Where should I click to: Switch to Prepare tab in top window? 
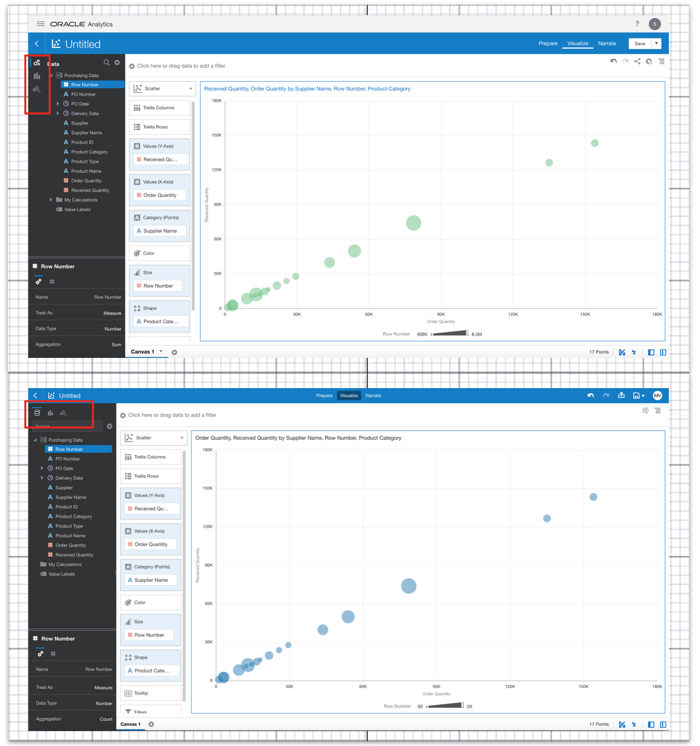pyautogui.click(x=548, y=43)
